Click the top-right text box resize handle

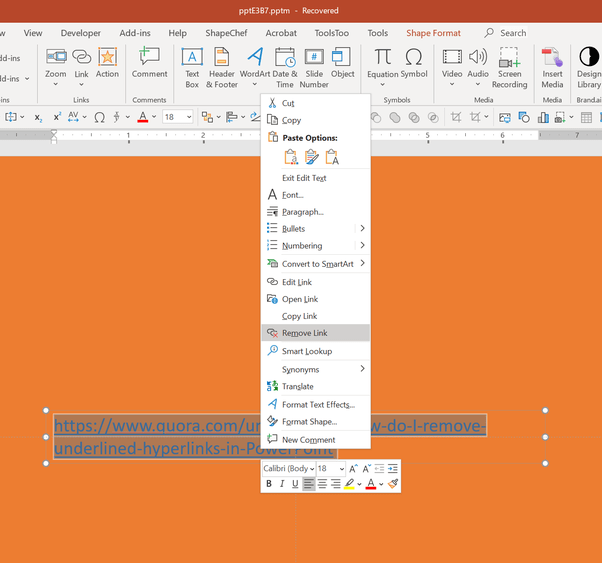tap(545, 410)
